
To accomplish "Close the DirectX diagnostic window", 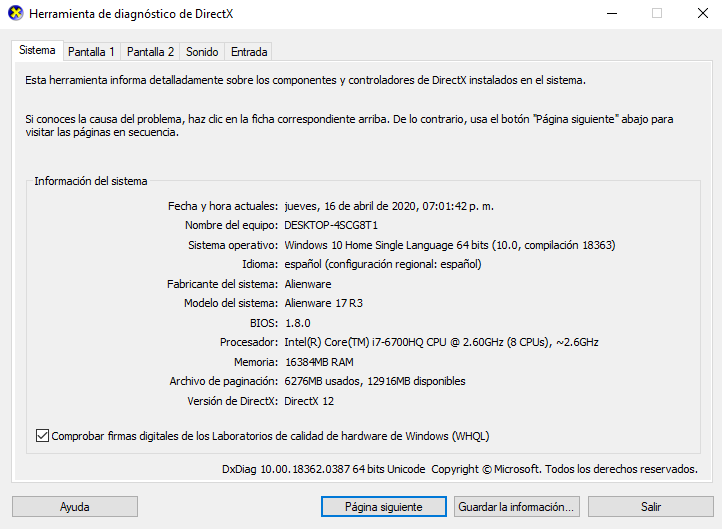I will click(x=703, y=13).
